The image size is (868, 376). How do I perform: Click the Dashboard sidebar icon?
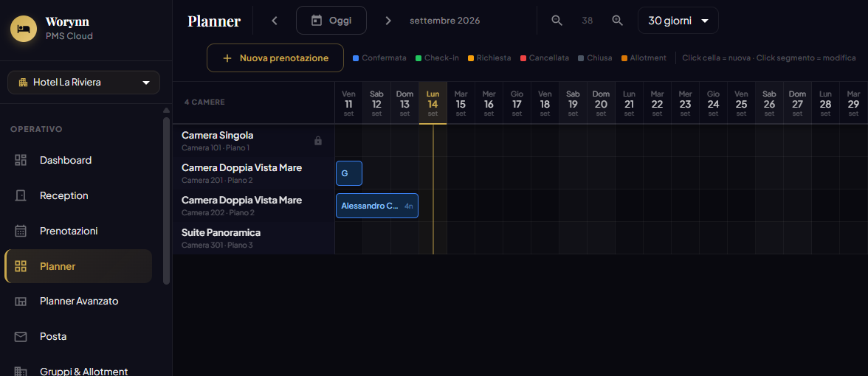point(21,161)
